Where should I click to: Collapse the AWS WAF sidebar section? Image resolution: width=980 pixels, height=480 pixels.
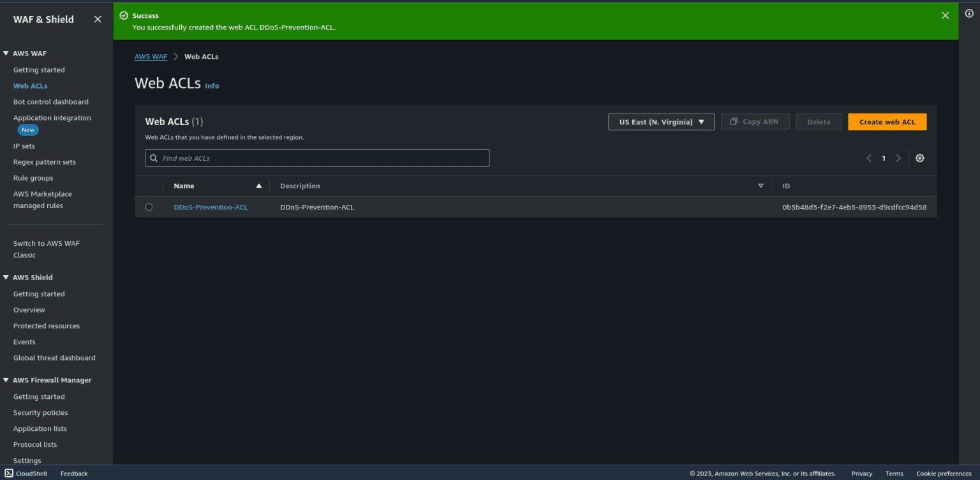[x=6, y=54]
